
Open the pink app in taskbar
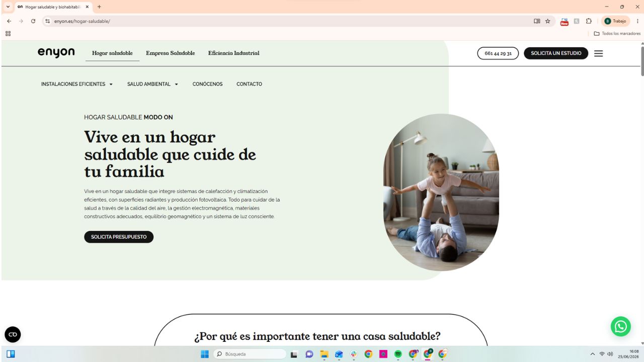(x=383, y=354)
